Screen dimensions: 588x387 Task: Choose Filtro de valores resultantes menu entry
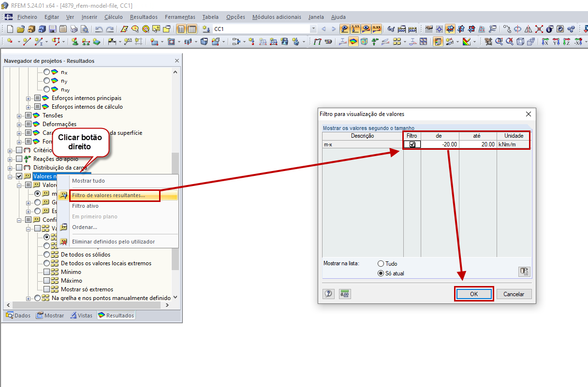(x=118, y=196)
